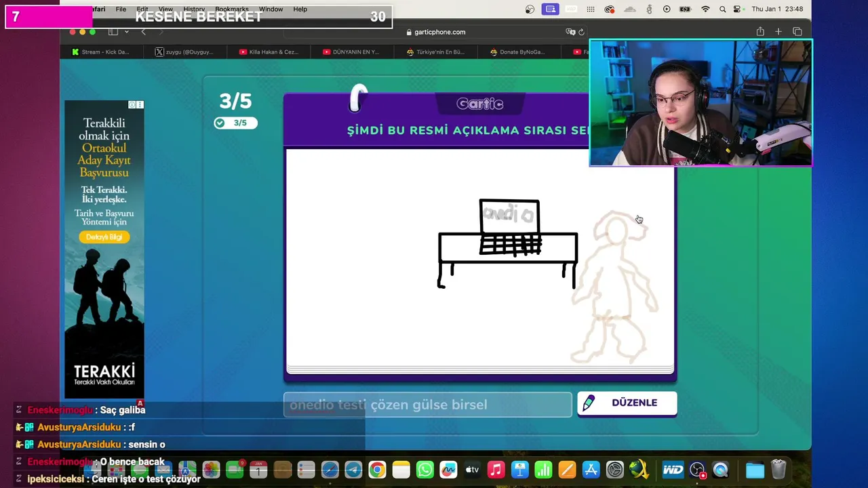Screen dimensions: 868x488
Task: Open WhatsApp from the Dock
Action: (x=425, y=470)
